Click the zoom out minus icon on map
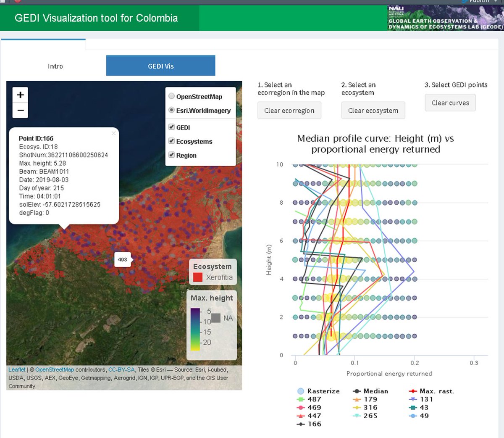504x438 pixels. (x=20, y=110)
